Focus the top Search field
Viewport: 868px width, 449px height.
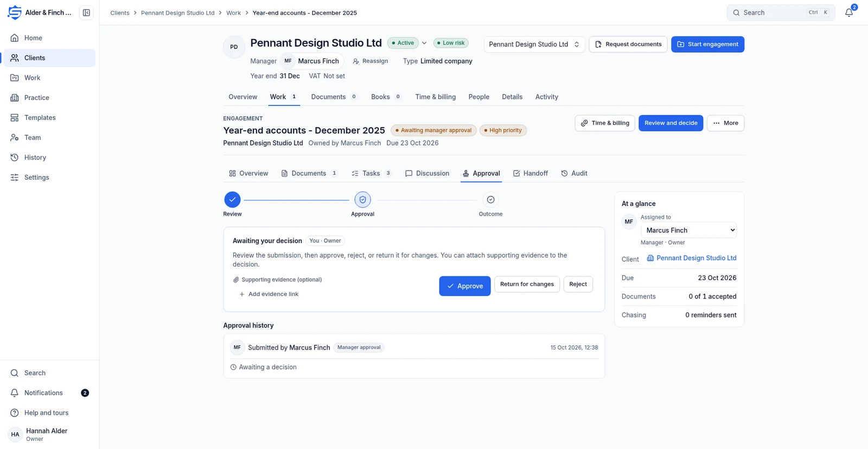click(781, 12)
